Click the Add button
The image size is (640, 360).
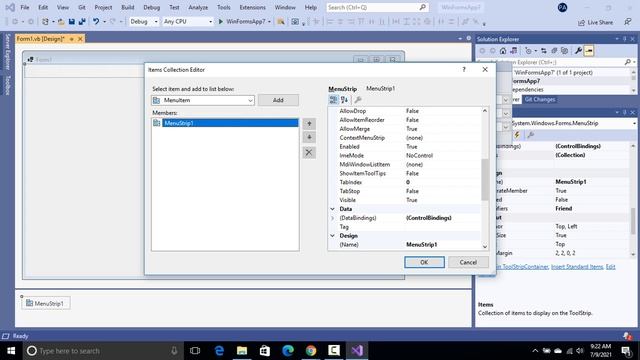[x=278, y=100]
